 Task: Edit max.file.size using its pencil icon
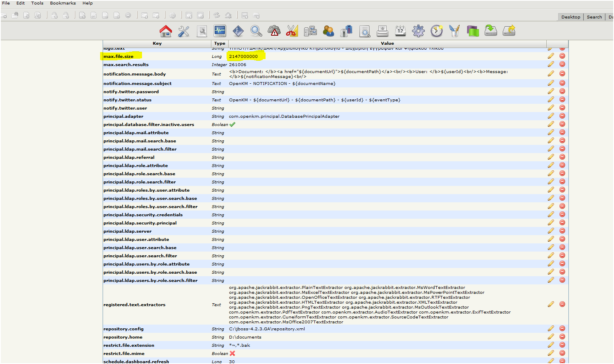click(x=551, y=56)
